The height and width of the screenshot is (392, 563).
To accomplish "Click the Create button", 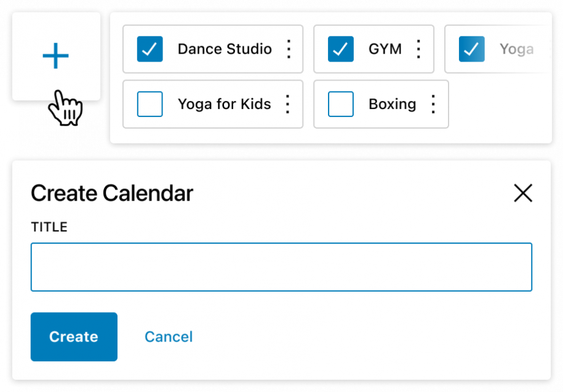I will 74,337.
